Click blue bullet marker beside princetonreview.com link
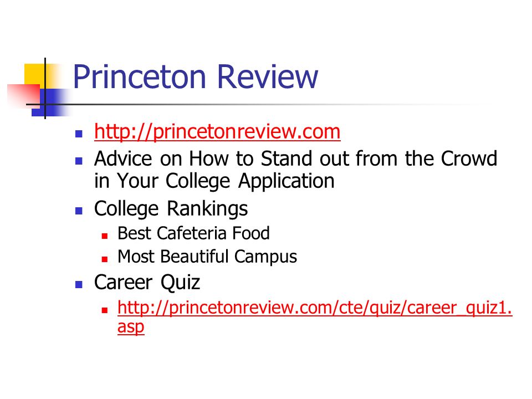 coord(79,134)
